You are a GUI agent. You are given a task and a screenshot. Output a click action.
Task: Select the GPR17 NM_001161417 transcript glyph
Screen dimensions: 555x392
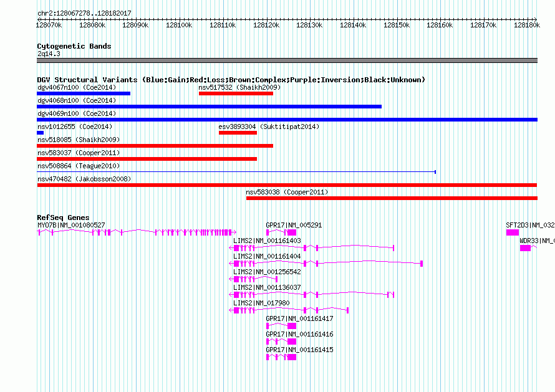[281, 326]
